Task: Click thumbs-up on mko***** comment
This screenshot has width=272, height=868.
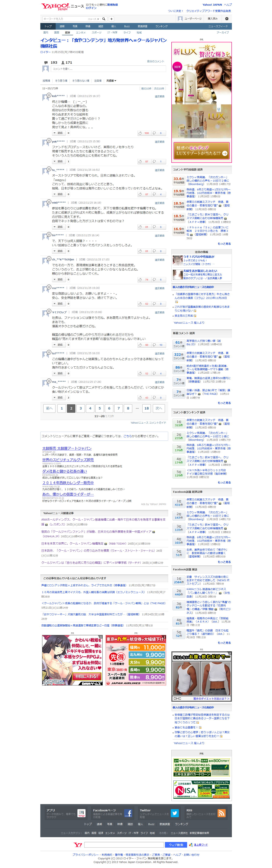Action: pos(140,227)
